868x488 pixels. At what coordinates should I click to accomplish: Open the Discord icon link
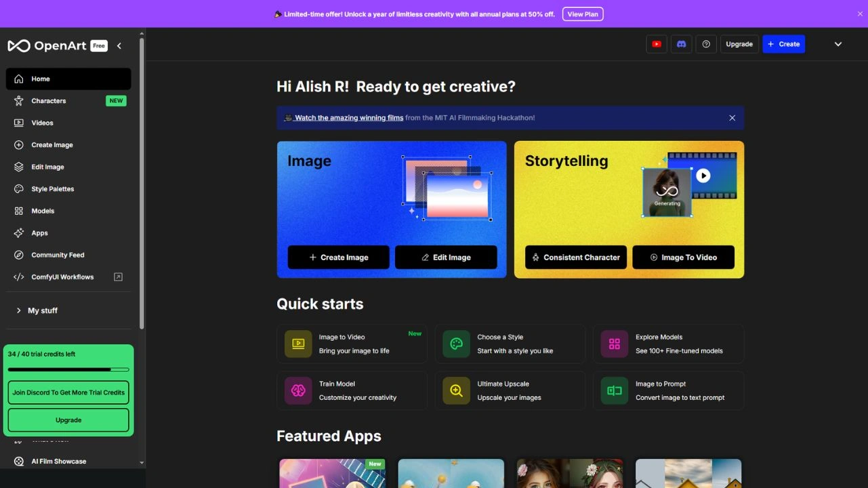click(x=681, y=44)
